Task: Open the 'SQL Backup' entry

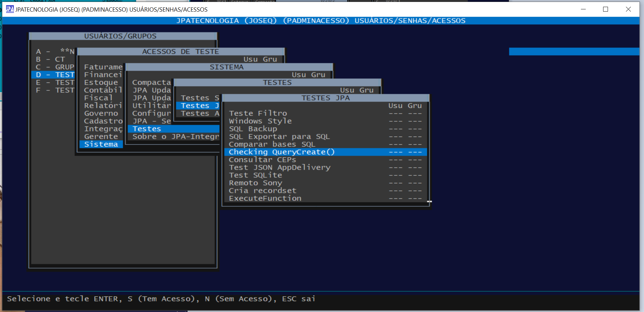Action: pos(325,129)
